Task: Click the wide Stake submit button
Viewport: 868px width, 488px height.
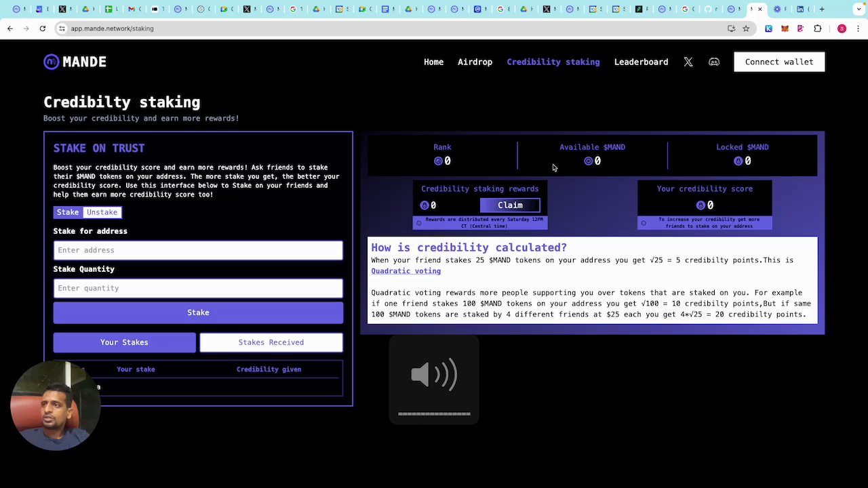Action: tap(198, 312)
